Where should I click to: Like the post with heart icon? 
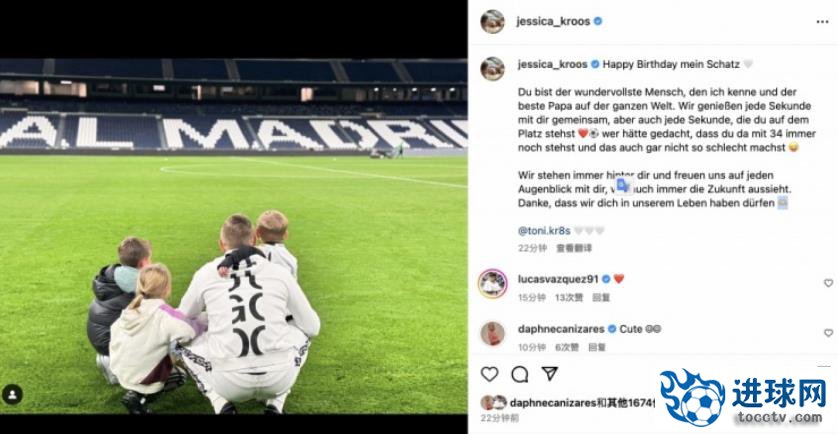click(x=490, y=374)
